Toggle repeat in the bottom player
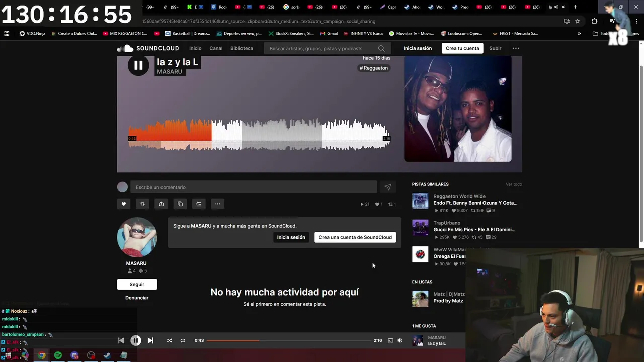 pyautogui.click(x=183, y=340)
